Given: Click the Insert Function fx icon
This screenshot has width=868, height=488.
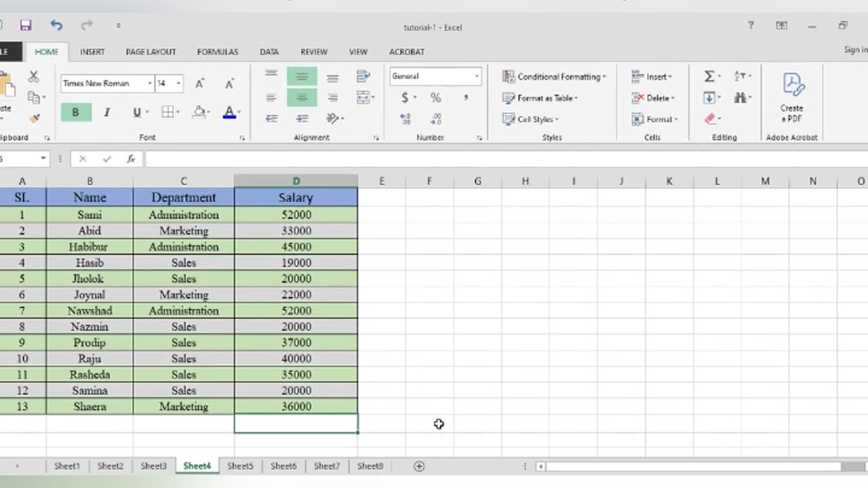Looking at the screenshot, I should pyautogui.click(x=131, y=159).
